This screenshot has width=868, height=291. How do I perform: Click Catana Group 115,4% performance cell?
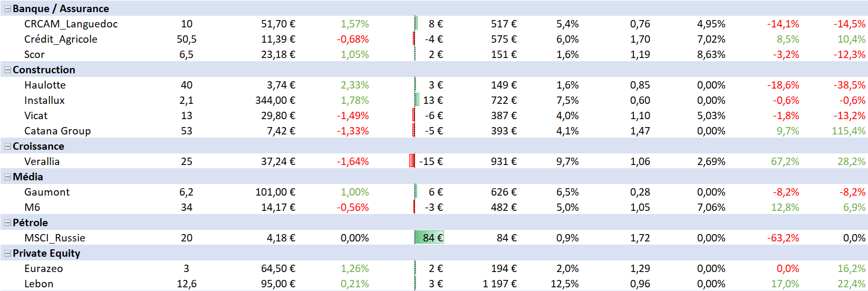[848, 131]
